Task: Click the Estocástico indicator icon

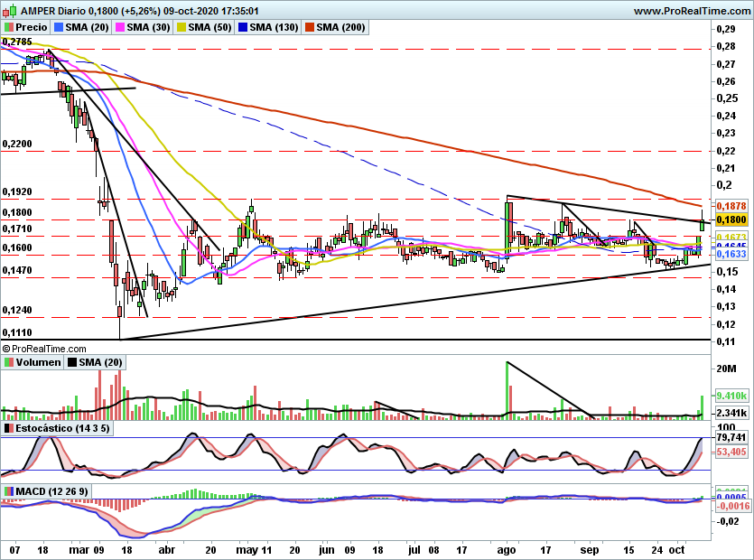Action: (x=9, y=428)
